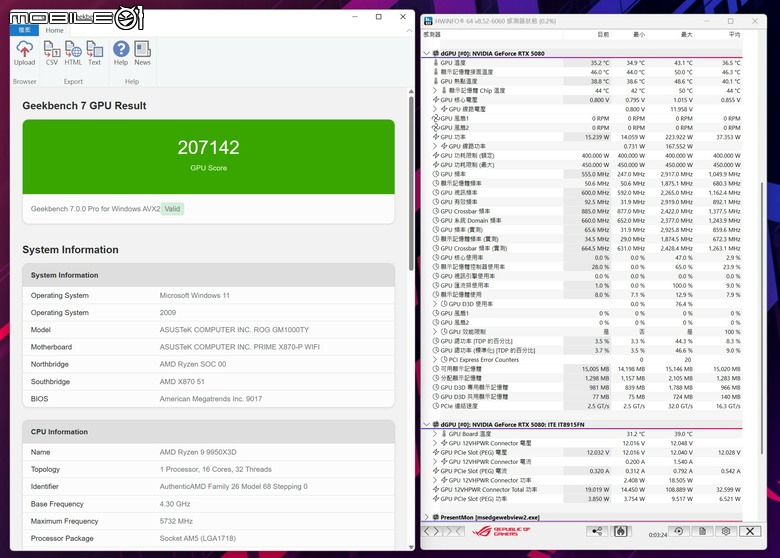Click the HWiNFO vertical scrollbar thumb
This screenshot has height=558, width=780.
click(761, 318)
